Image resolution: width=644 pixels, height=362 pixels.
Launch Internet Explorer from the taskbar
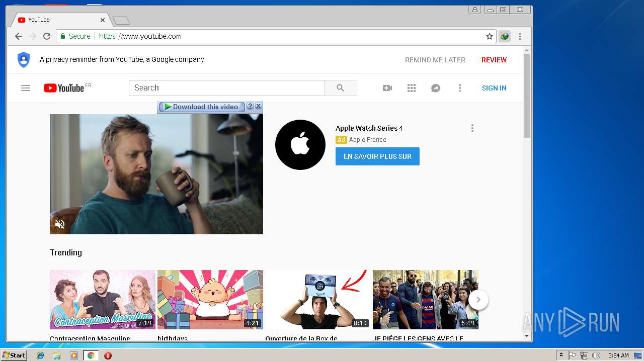coord(40,355)
